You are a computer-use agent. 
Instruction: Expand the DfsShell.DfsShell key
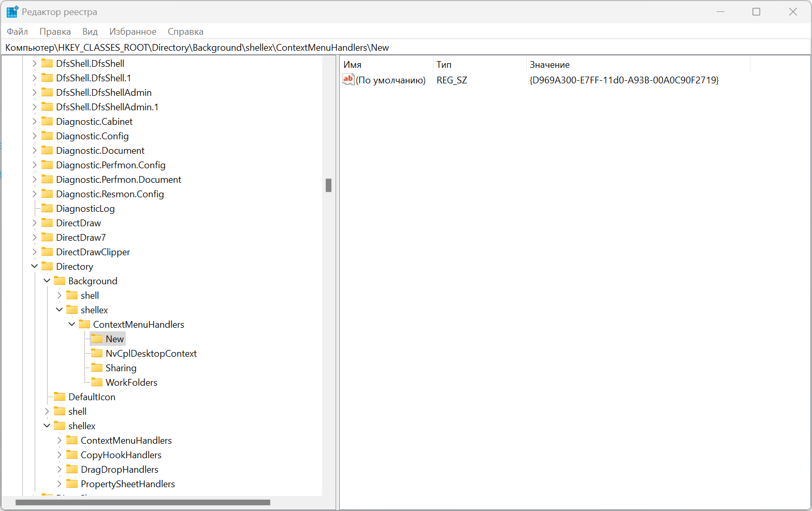[x=35, y=63]
